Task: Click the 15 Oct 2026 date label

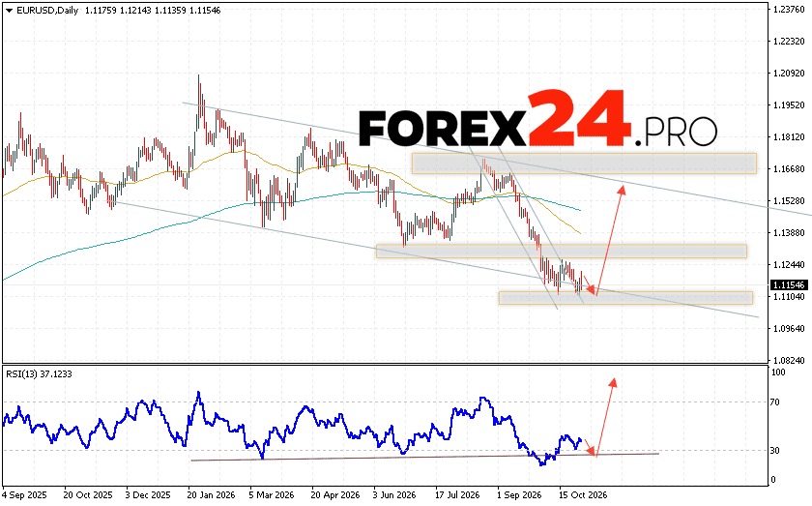Action: click(583, 495)
